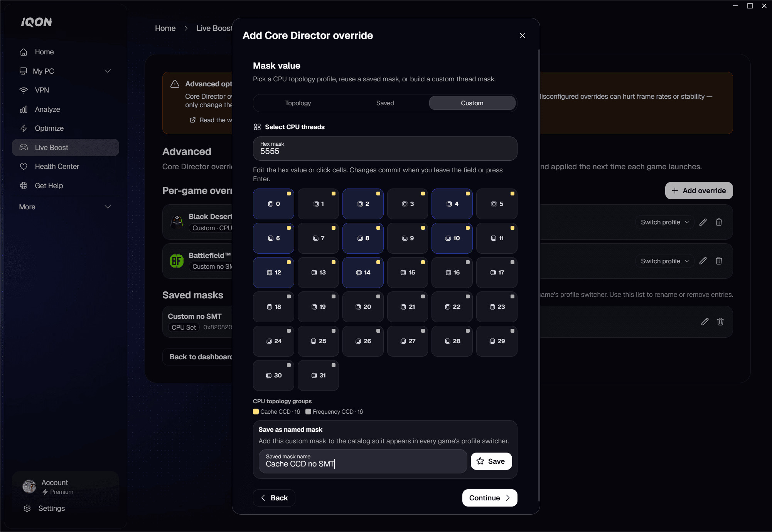
Task: Click the Get Help icon
Action: (x=24, y=186)
